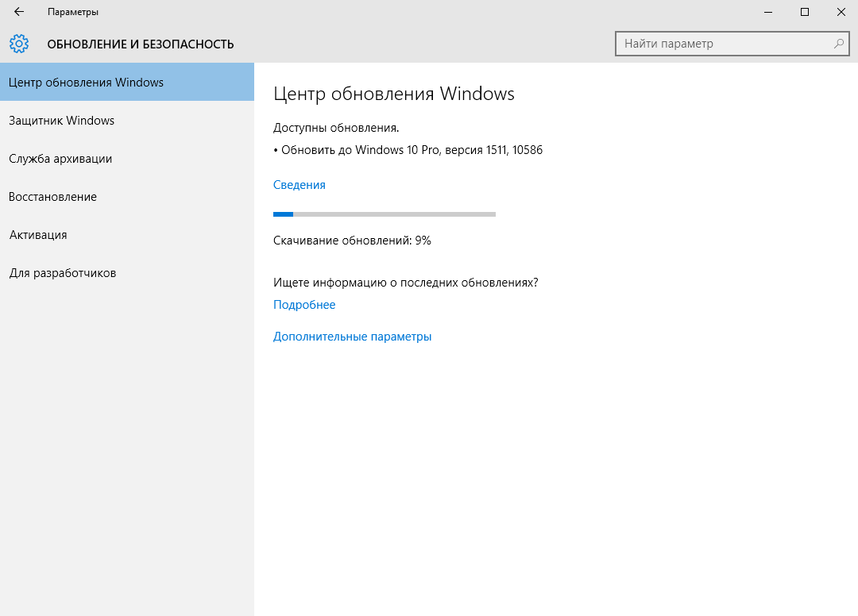Minimize the Параметры window
Viewport: 858px width, 616px height.
pos(768,12)
